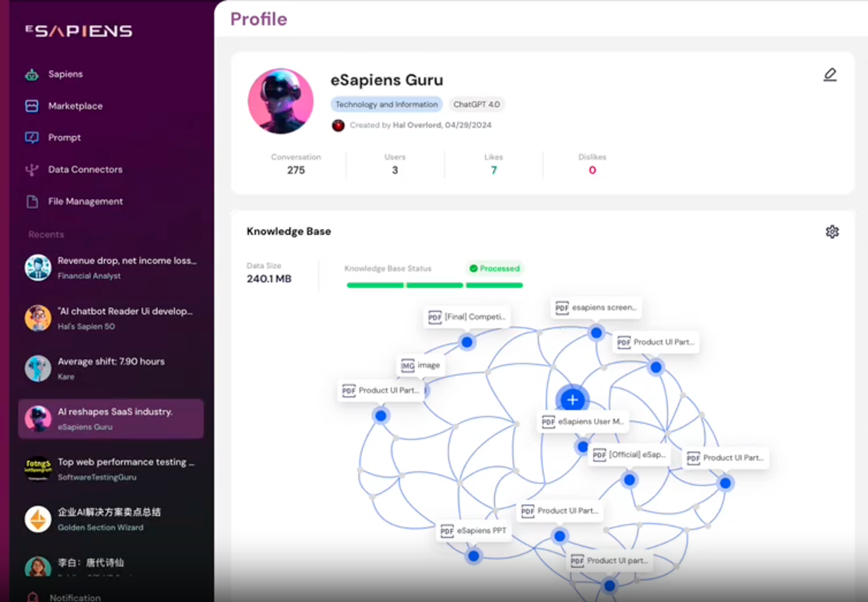The width and height of the screenshot is (868, 602).
Task: Open recent chat 'Revenue drop, net income loss...'
Action: coord(111,268)
